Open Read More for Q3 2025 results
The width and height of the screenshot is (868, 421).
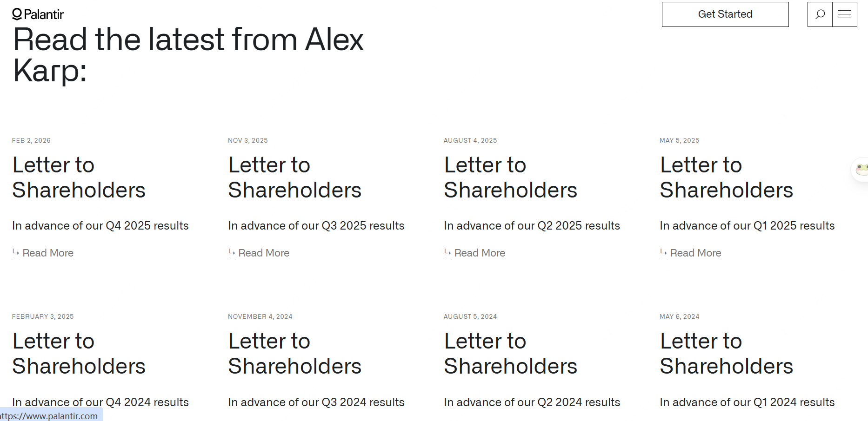(x=264, y=253)
